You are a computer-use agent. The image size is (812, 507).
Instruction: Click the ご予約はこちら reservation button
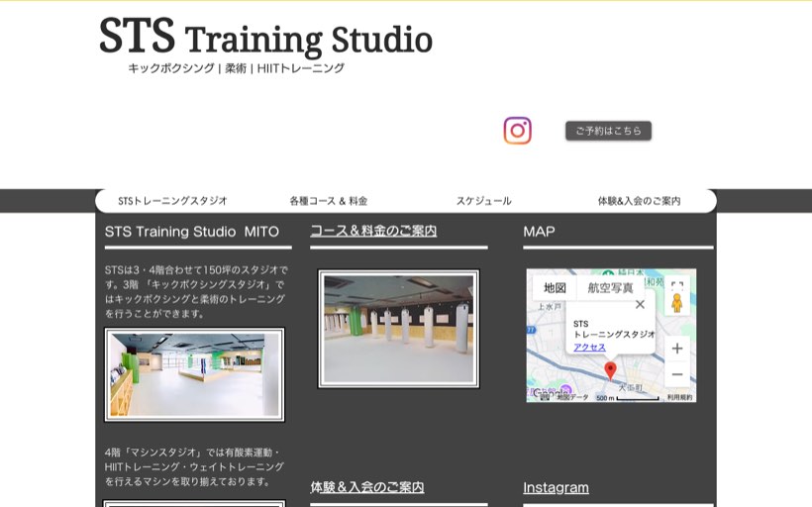608,131
